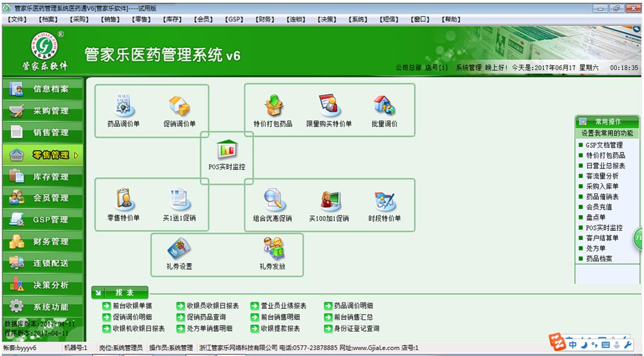The image size is (644, 356).
Task: Select 连锁配送 in the sidebar
Action: point(42,263)
